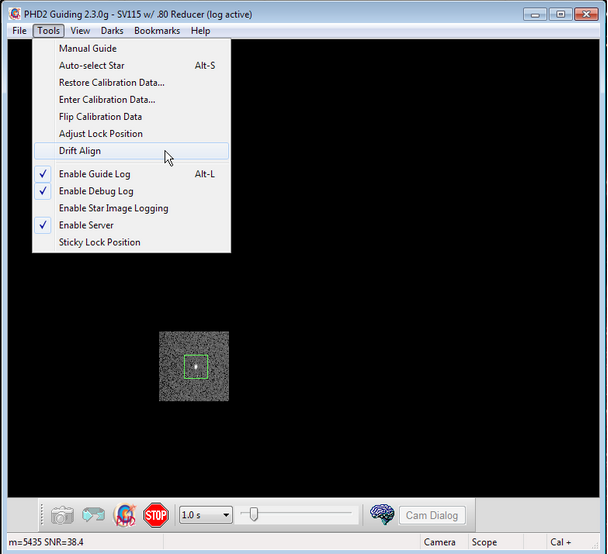Image resolution: width=608 pixels, height=554 pixels.
Task: Click the guide star in green box
Action: (x=196, y=366)
